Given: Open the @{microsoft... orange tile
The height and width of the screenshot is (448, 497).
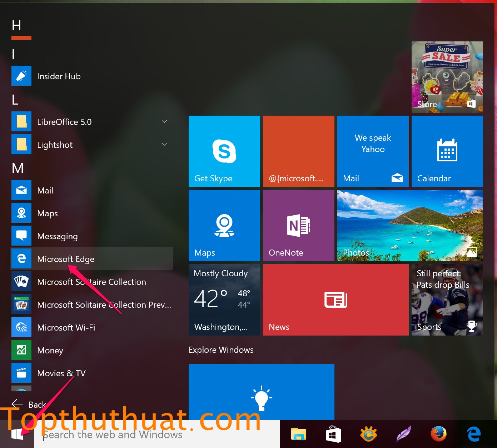Looking at the screenshot, I should coord(299,151).
